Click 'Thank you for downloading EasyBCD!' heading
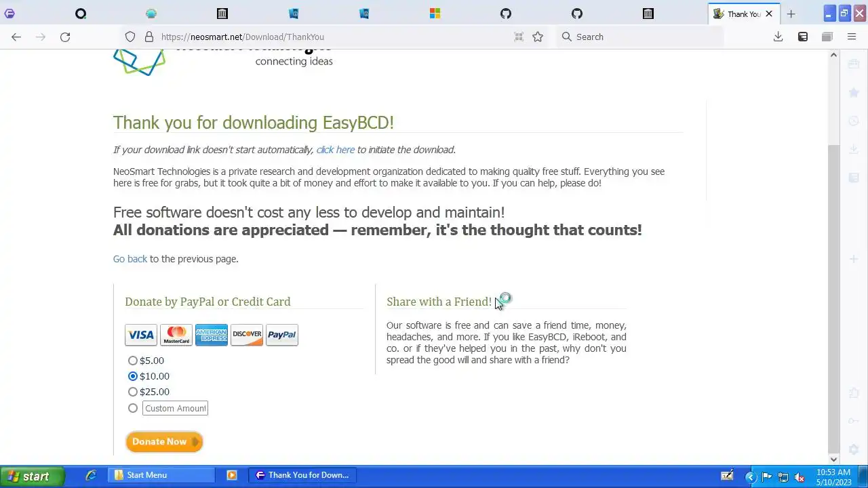Screen dimensions: 868x488 click(x=254, y=123)
